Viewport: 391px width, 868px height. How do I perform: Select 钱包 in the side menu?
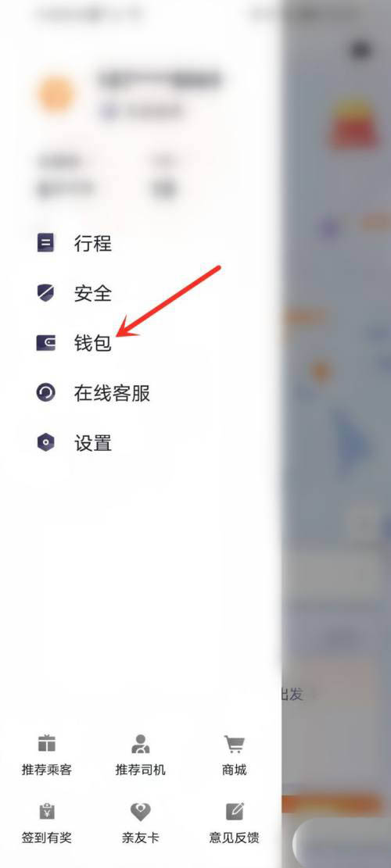click(93, 343)
